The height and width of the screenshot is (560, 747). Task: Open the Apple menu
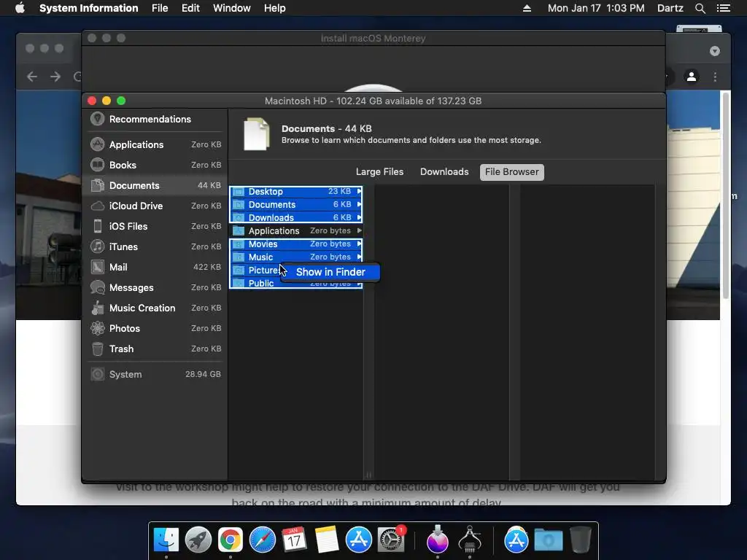pos(20,8)
